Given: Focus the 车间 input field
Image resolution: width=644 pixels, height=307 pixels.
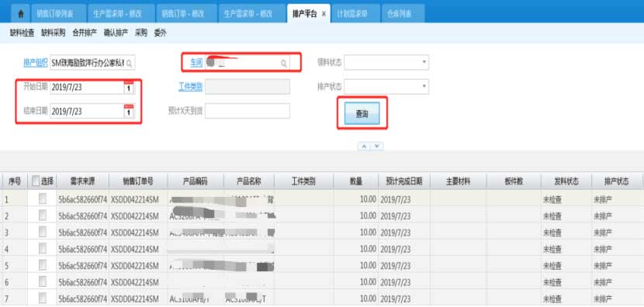Looking at the screenshot, I should (248, 63).
